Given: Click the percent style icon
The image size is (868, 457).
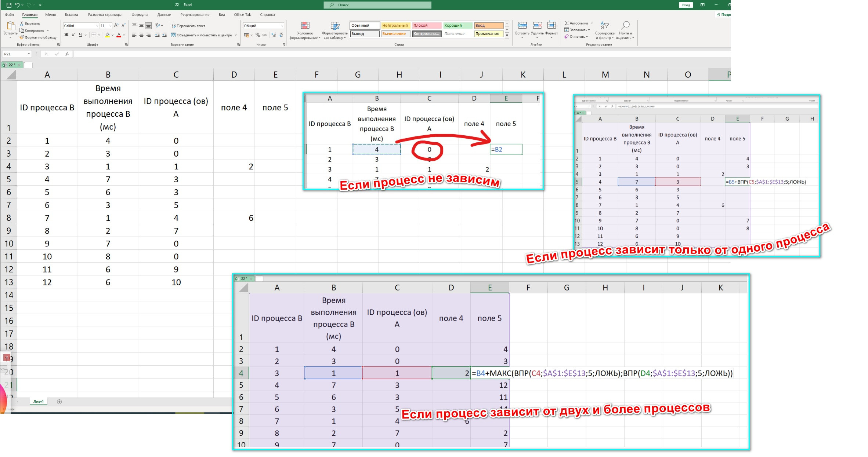Looking at the screenshot, I should click(x=258, y=35).
